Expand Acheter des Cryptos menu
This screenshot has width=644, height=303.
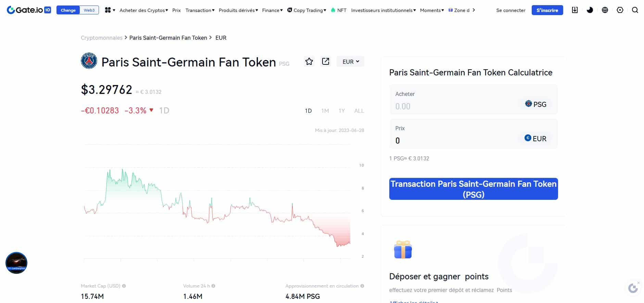[144, 10]
